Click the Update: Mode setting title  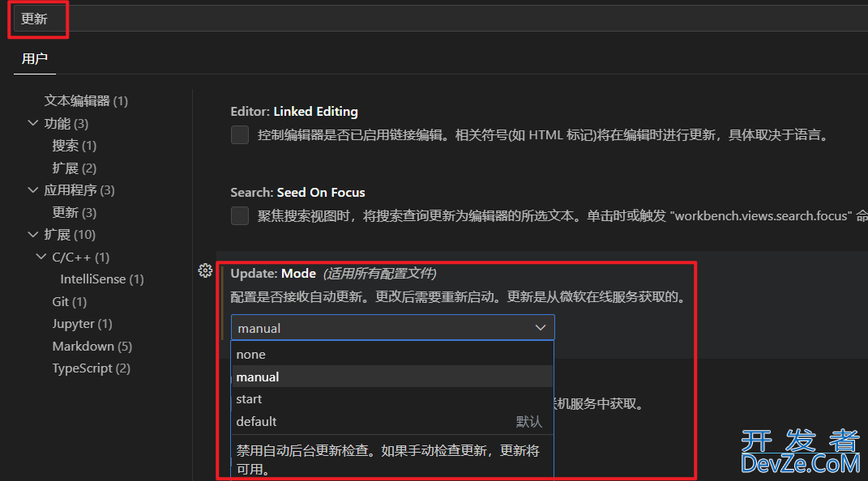[x=273, y=274]
